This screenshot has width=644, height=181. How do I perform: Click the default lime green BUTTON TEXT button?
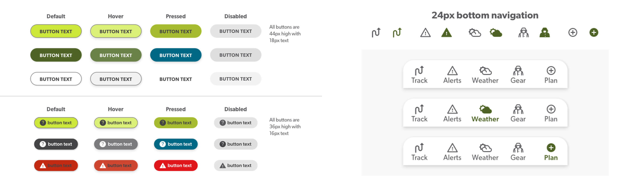[x=56, y=31]
